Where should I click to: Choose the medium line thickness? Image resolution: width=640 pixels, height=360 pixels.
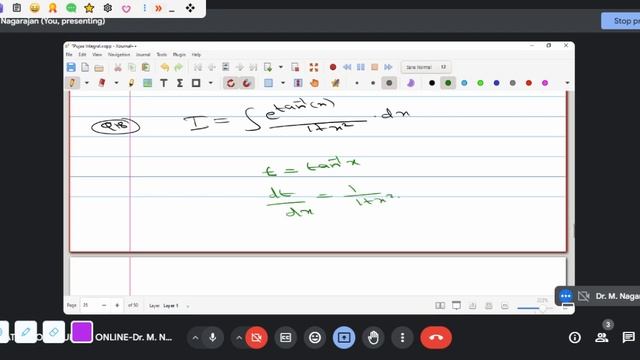coord(373,83)
